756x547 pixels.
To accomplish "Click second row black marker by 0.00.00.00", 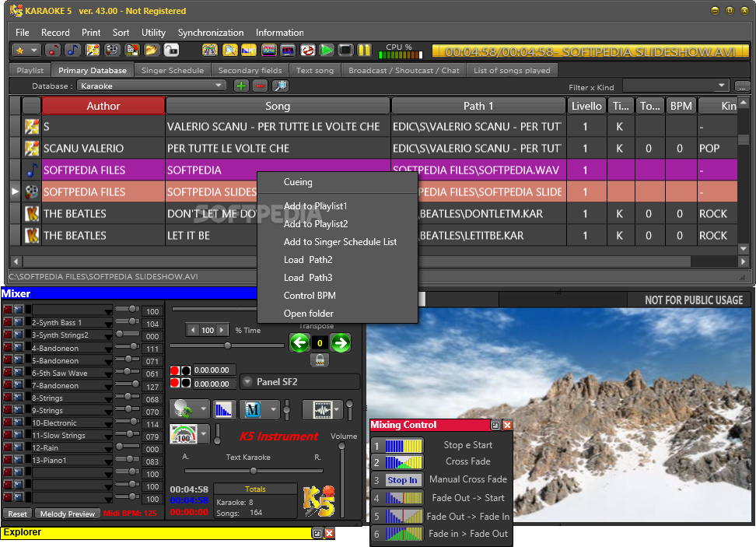I will point(186,383).
